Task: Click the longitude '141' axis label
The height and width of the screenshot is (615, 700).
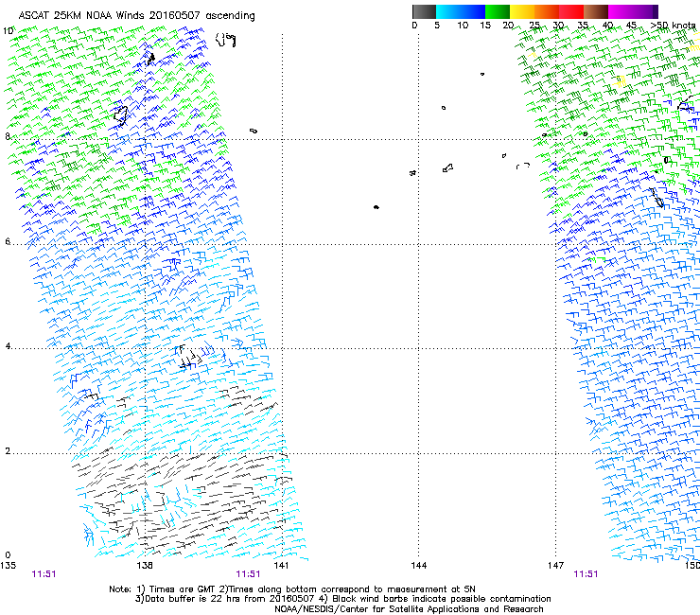Action: point(281,566)
